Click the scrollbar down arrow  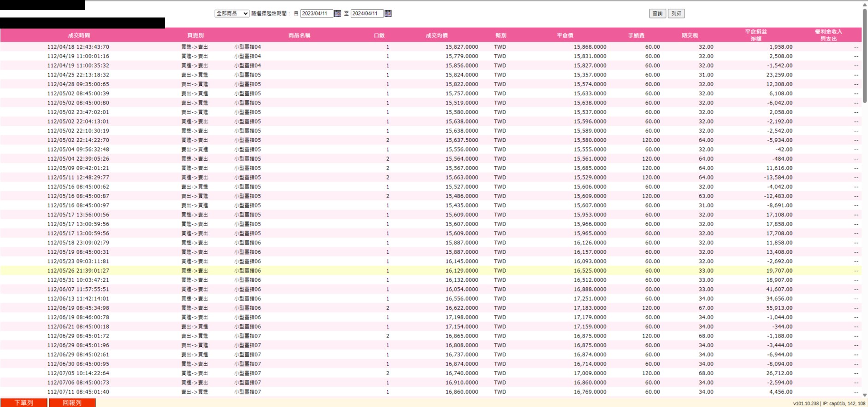(x=865, y=395)
